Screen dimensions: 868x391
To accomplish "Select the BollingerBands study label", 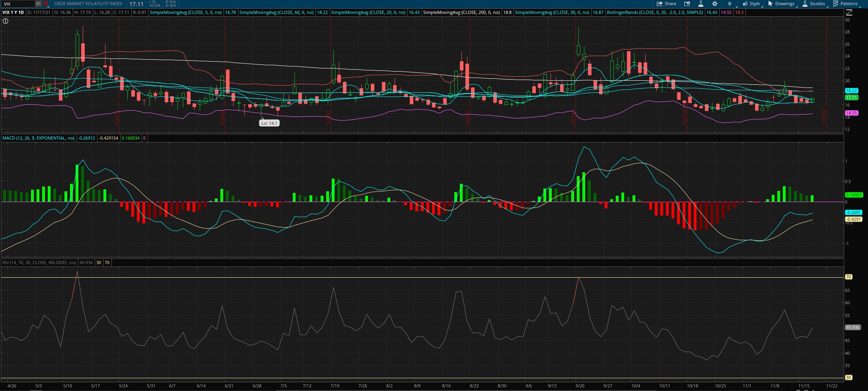I will tap(655, 12).
